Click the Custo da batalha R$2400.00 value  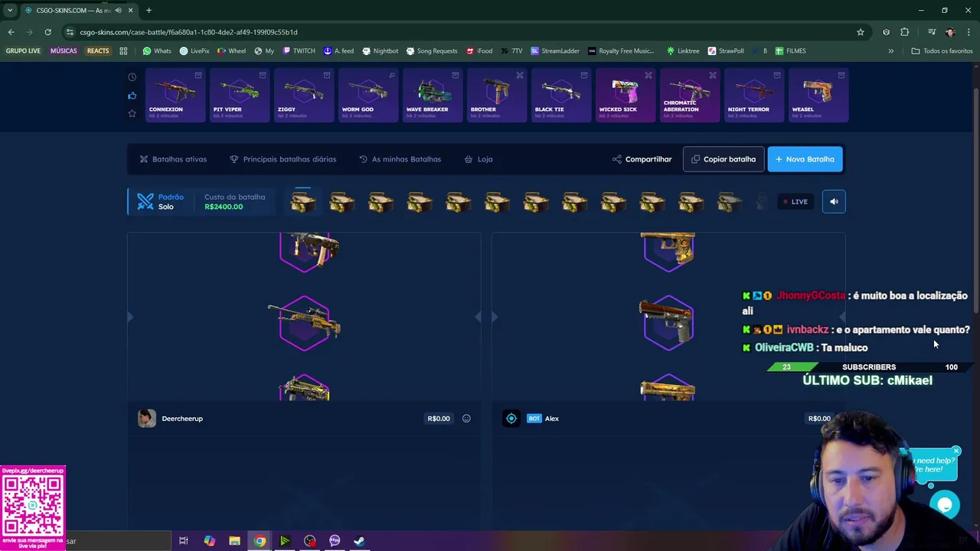224,207
